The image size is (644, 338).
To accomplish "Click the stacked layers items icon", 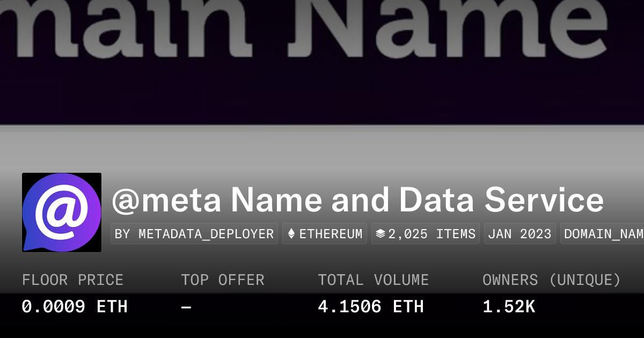I will pos(380,234).
